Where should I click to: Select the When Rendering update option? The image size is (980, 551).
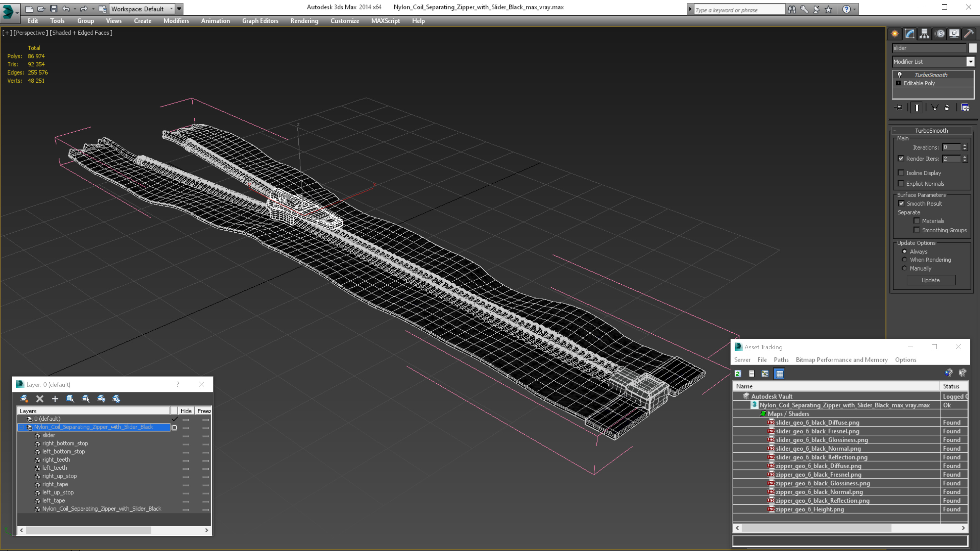point(904,260)
